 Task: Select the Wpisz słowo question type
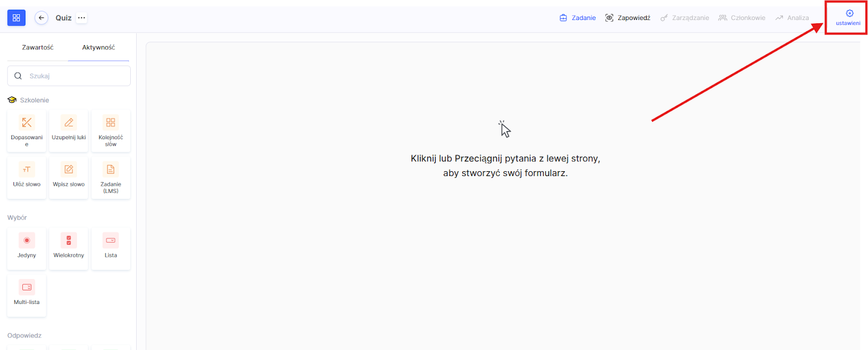[x=69, y=177]
